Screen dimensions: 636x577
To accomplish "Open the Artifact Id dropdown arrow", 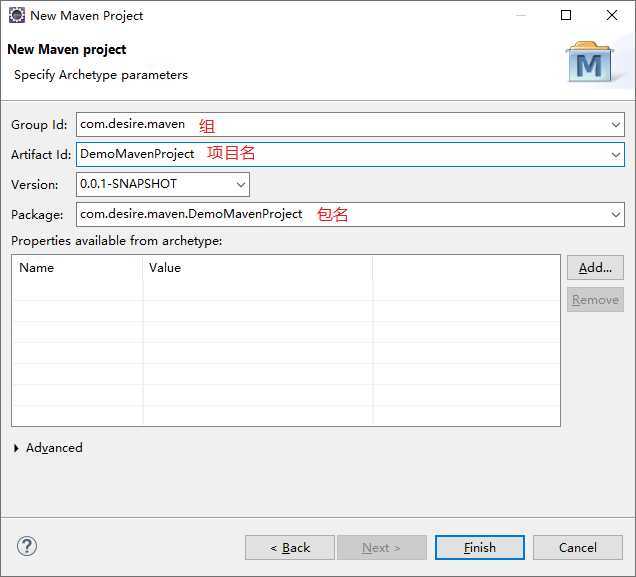I will pos(616,154).
